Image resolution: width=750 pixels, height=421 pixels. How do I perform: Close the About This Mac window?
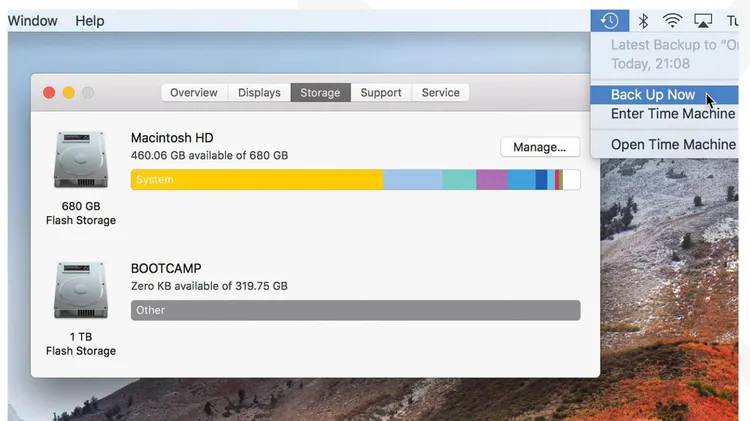(x=49, y=93)
